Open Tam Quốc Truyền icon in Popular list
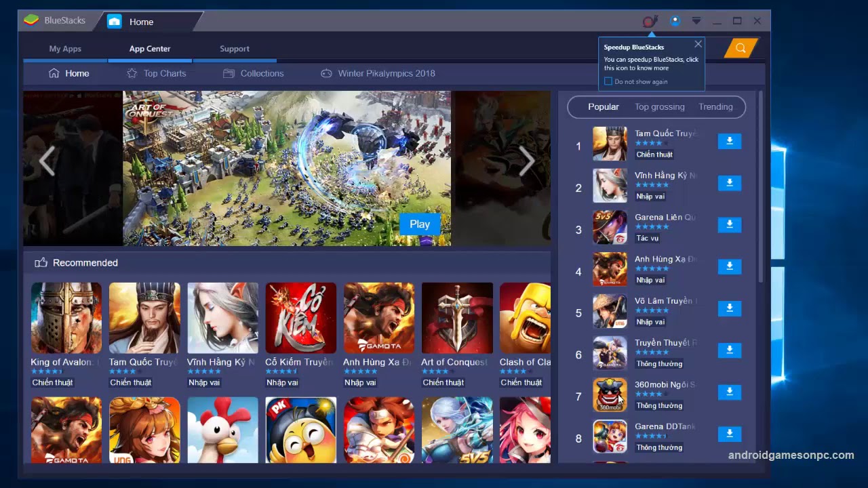Screen dimensions: 868x488 pos(610,144)
